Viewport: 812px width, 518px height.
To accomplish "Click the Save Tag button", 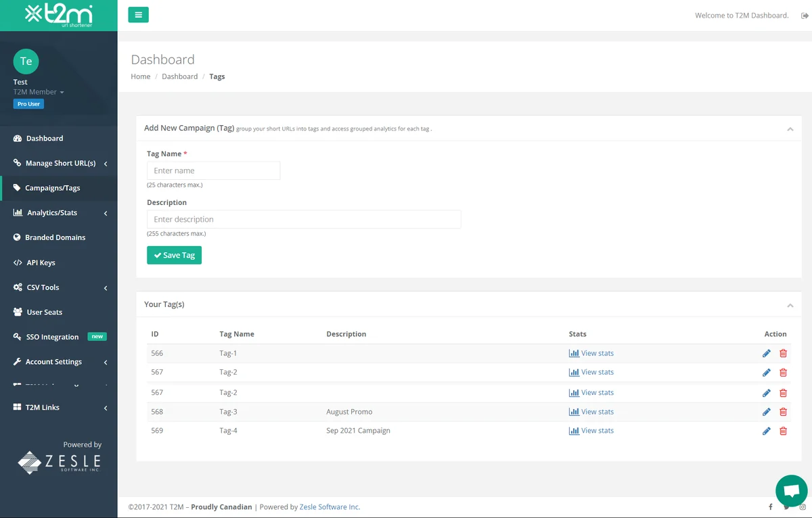I will 174,255.
